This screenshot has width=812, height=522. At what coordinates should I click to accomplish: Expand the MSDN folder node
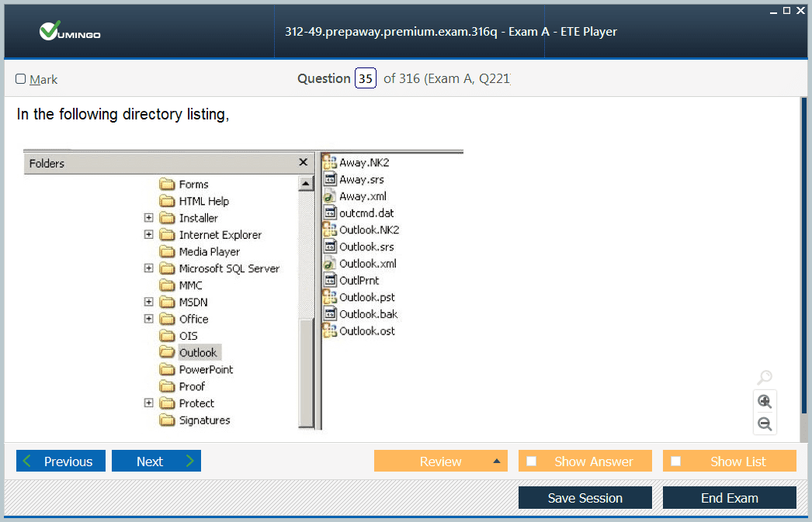point(148,302)
